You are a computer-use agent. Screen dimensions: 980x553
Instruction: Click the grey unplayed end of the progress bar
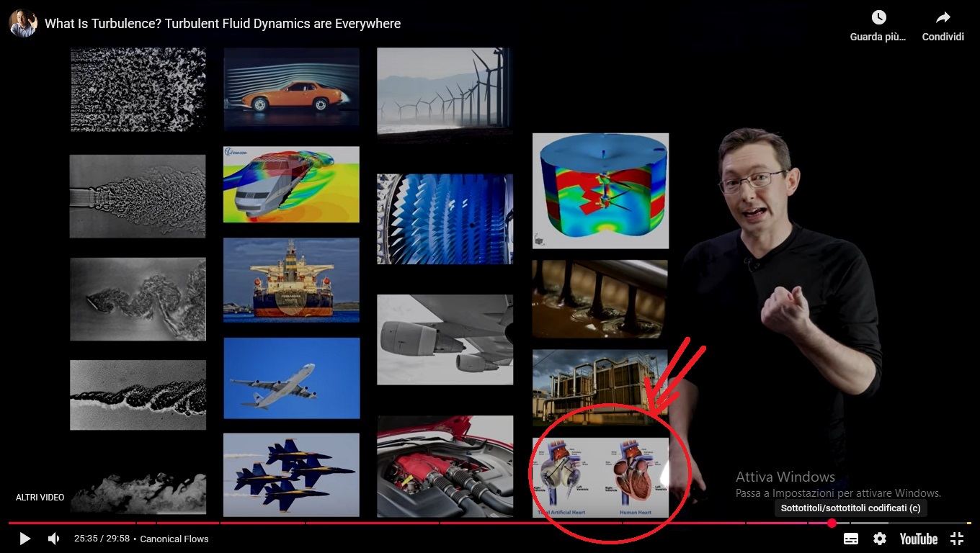[930, 523]
